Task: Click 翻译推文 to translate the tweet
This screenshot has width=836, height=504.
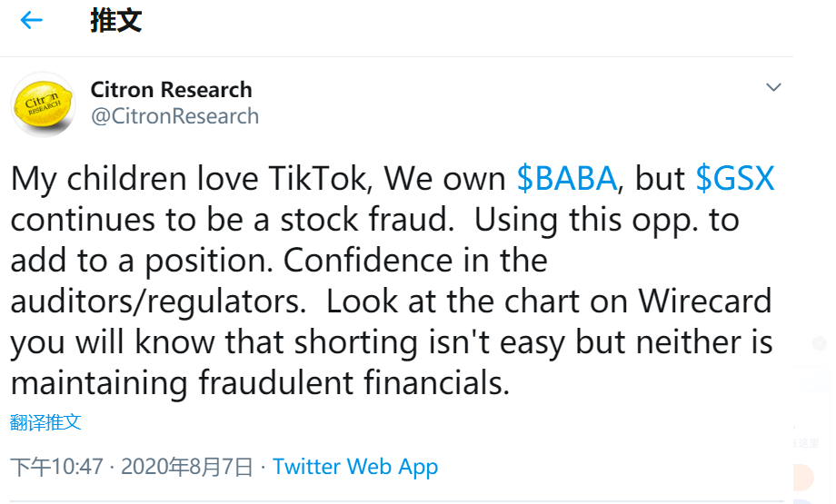Action: [x=45, y=422]
